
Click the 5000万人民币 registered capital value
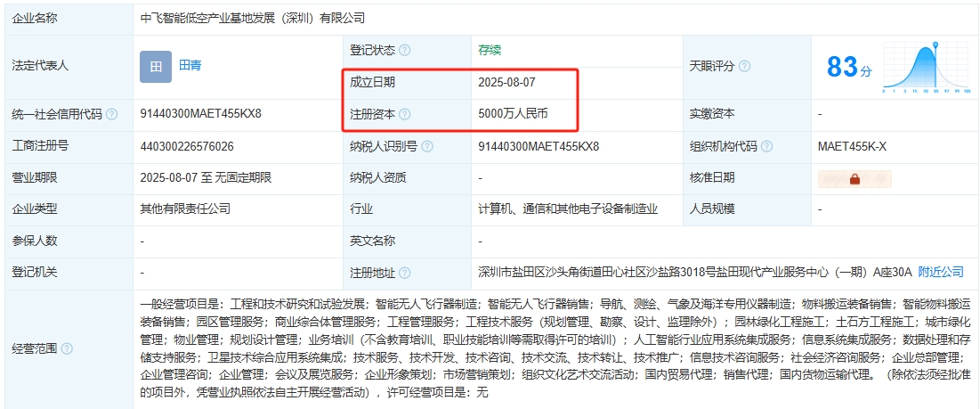[x=514, y=114]
